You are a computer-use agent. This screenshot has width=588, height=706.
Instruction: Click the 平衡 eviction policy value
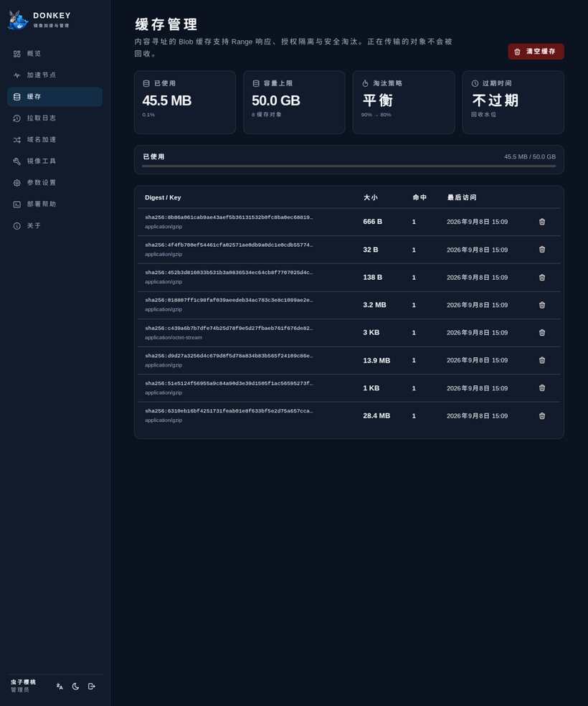(x=378, y=100)
